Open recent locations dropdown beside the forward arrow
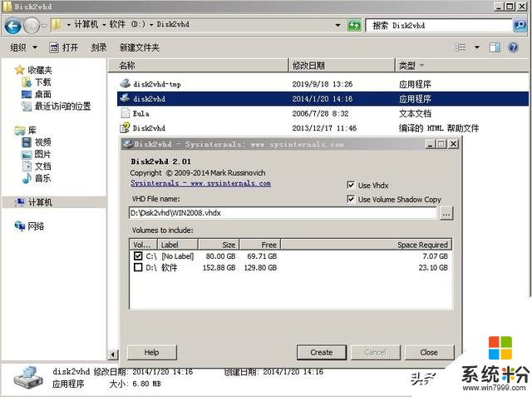 pos(44,26)
